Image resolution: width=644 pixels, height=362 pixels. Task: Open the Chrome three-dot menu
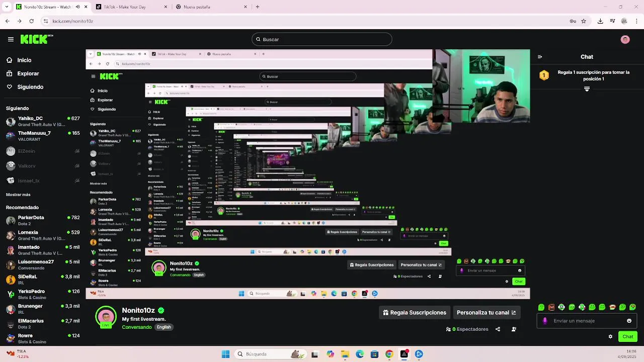[636, 21]
